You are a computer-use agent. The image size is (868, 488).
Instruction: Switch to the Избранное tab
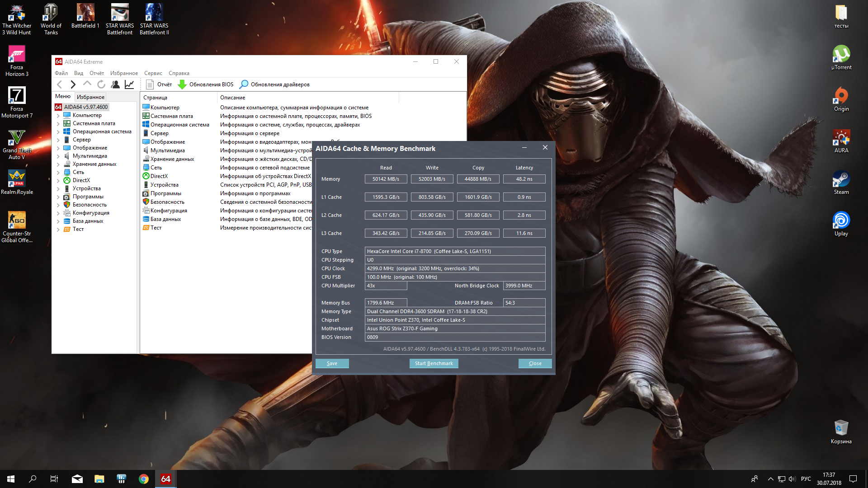[x=90, y=97]
